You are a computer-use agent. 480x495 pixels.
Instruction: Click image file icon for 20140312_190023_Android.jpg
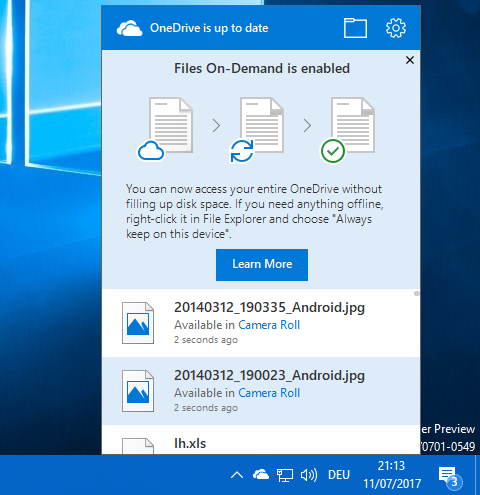[x=138, y=391]
